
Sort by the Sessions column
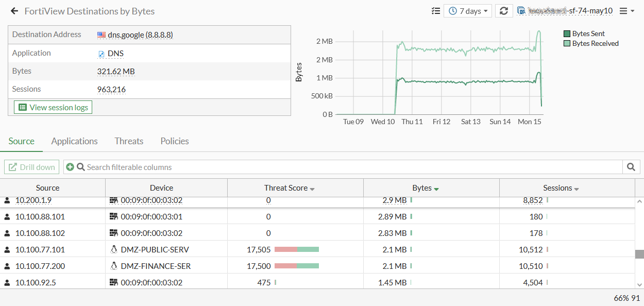coord(561,188)
